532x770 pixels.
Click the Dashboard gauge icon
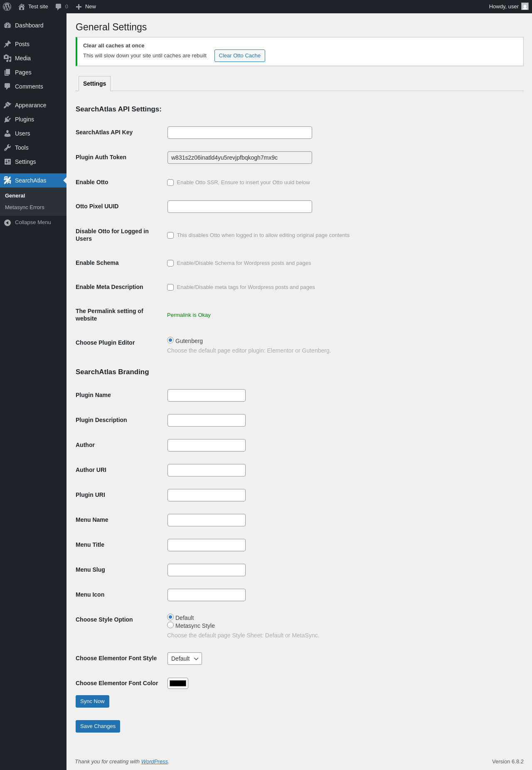[7, 25]
